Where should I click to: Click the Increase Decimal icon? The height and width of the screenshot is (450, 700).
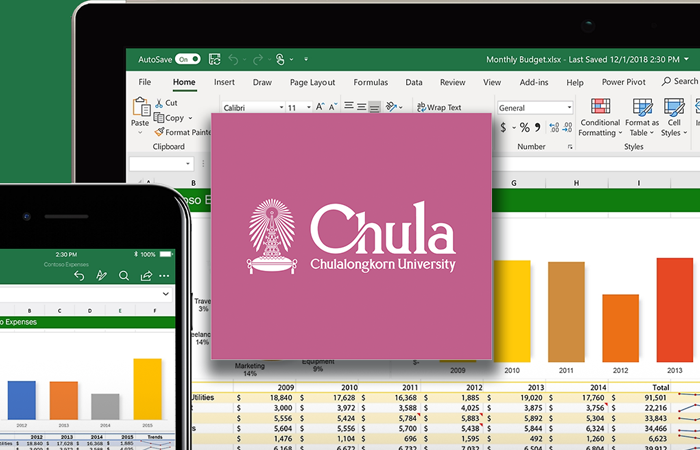click(554, 128)
